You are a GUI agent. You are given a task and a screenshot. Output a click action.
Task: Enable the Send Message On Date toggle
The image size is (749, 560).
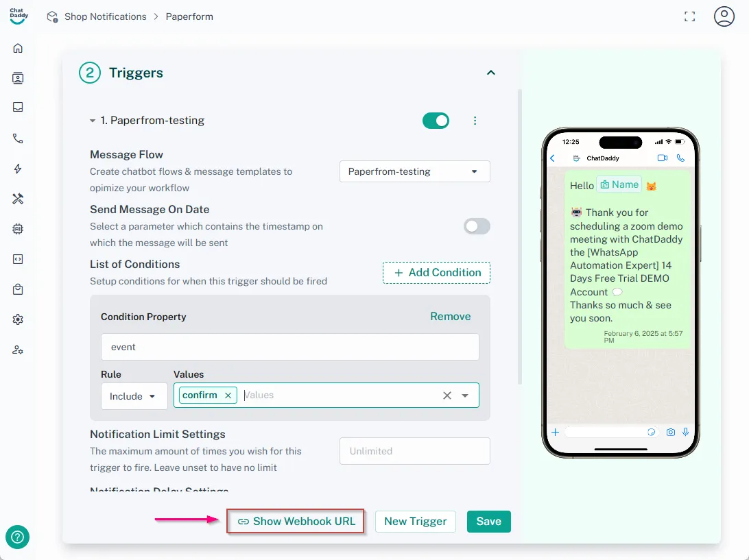[477, 226]
